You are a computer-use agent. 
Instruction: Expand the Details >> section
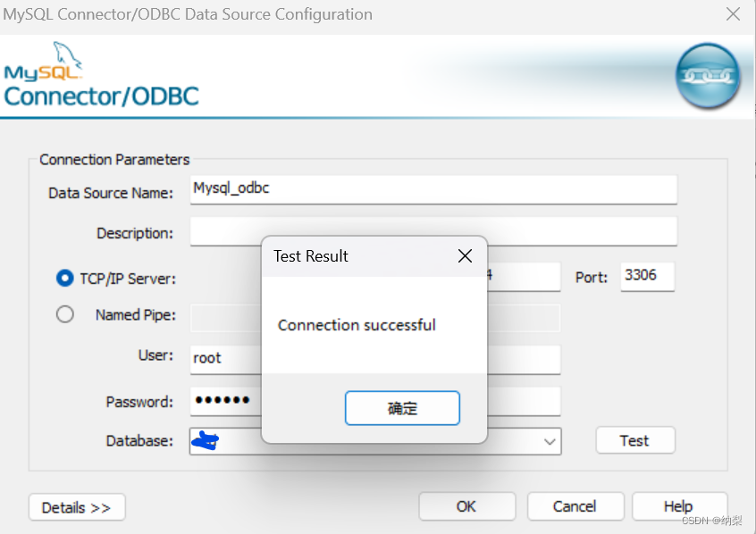pos(77,507)
